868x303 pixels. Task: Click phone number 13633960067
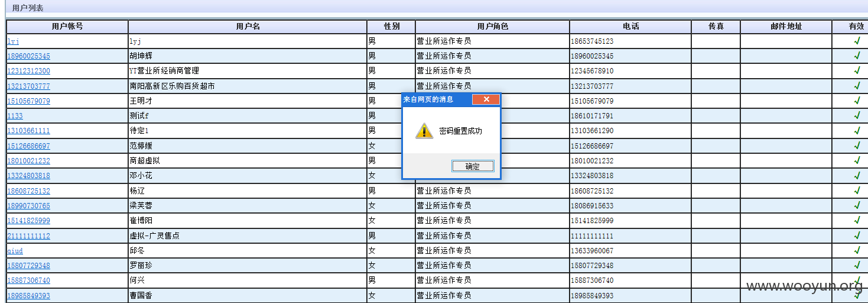pos(592,251)
